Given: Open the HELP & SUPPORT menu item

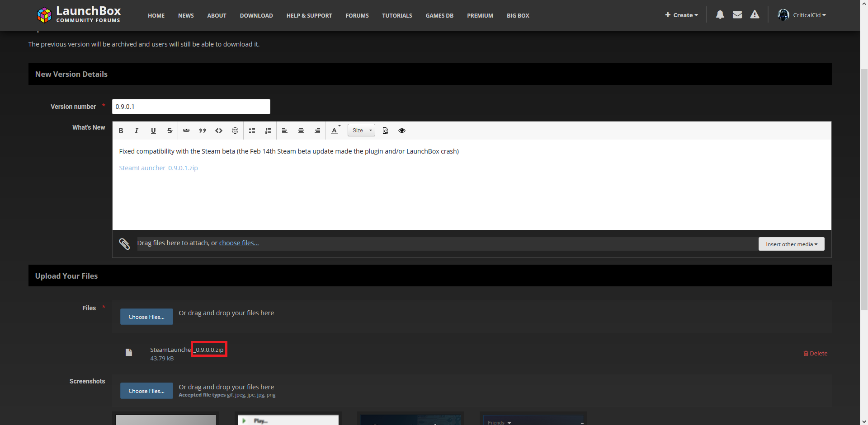Looking at the screenshot, I should click(x=309, y=15).
